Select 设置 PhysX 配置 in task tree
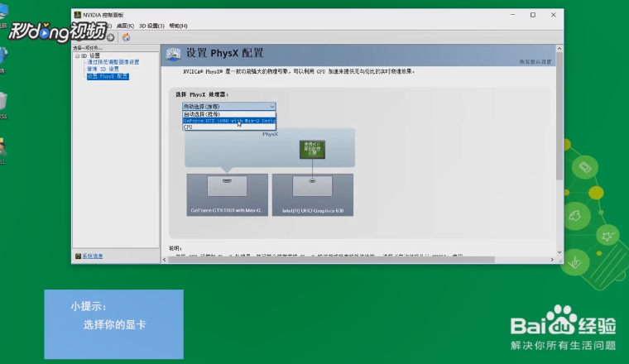The width and height of the screenshot is (629, 364). 108,76
